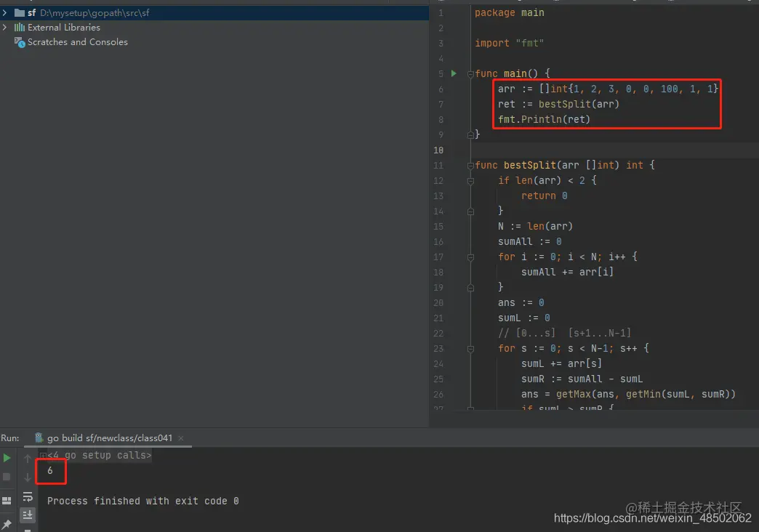Click the import "fmt" statement
This screenshot has width=759, height=532.
(509, 43)
